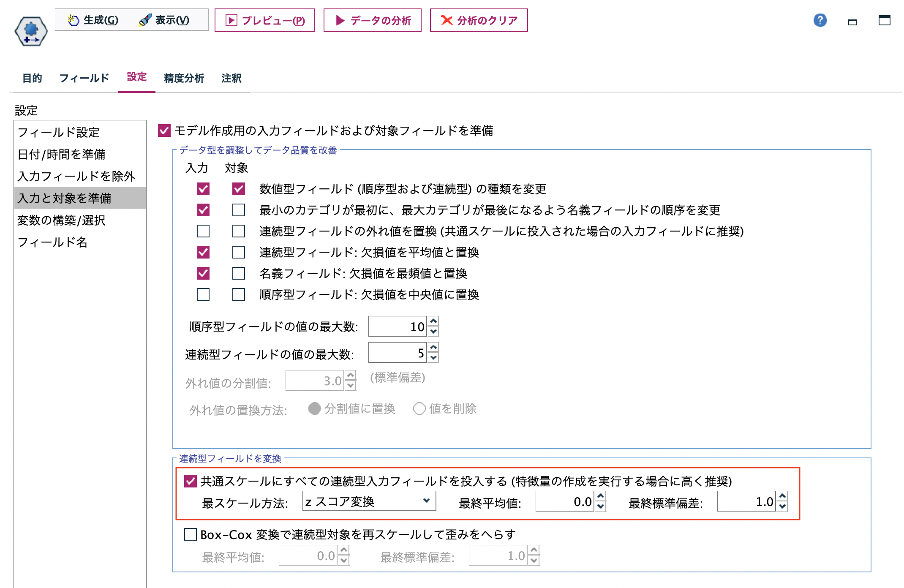Viewport: 904px width, 588px height.
Task: Click the wand icon next to 生成(G)
Action: click(x=74, y=19)
